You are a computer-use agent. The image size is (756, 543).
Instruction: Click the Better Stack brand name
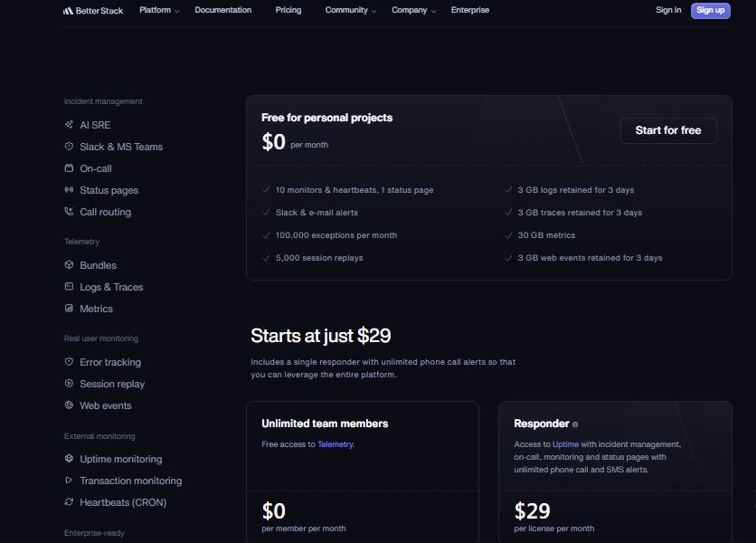[x=99, y=11]
